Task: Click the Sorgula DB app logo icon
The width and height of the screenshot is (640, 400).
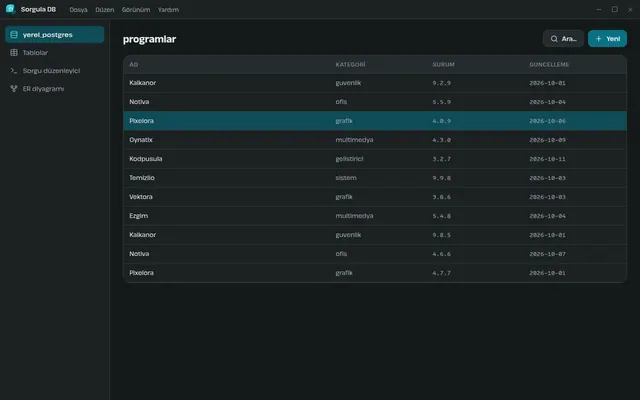Action: pyautogui.click(x=10, y=9)
